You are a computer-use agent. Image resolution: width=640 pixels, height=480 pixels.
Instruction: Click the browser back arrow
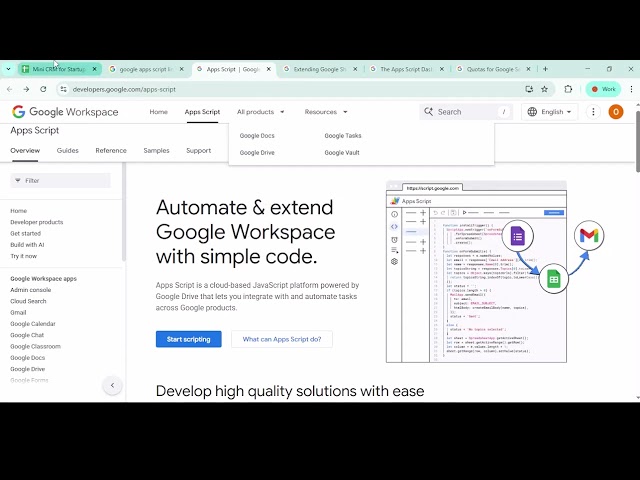click(10, 89)
